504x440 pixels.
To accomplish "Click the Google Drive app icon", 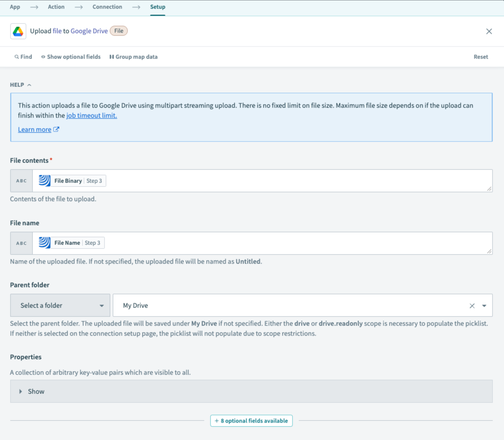I will pos(18,31).
